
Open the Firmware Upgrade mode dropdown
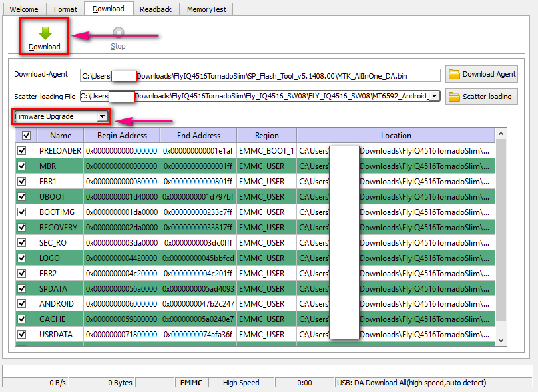[x=101, y=117]
